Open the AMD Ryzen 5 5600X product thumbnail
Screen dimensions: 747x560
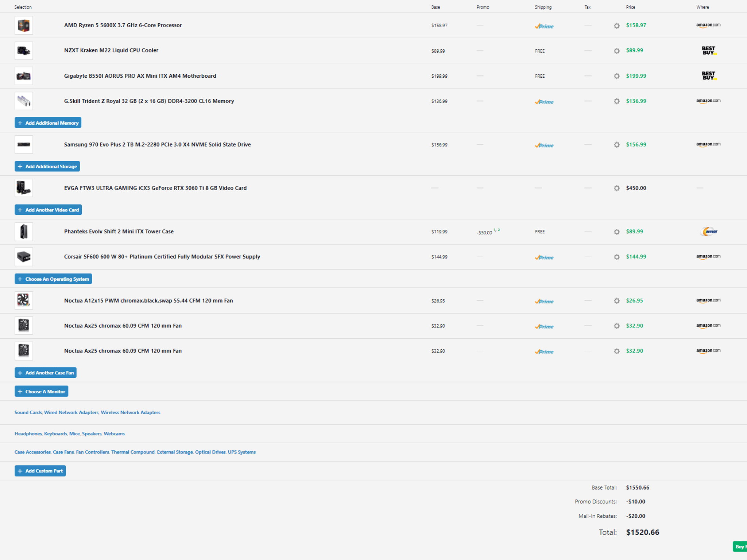pyautogui.click(x=24, y=26)
